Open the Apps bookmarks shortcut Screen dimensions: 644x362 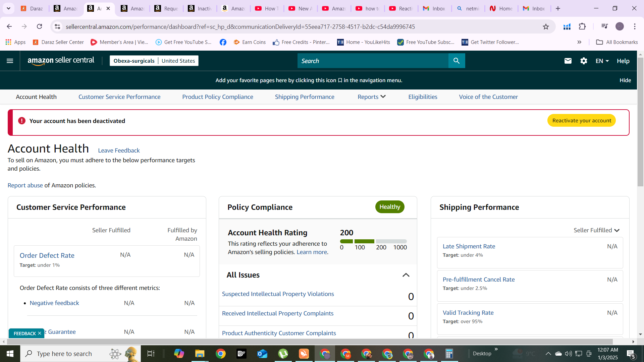(16, 42)
